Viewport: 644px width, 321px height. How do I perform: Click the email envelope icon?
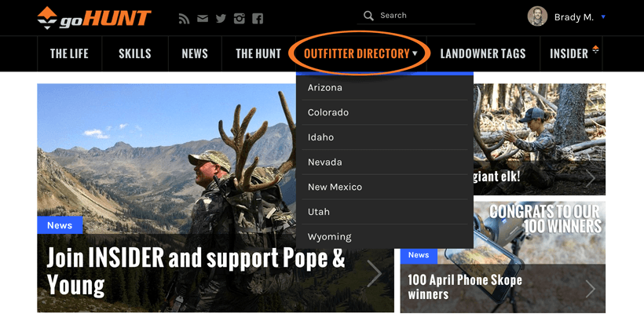203,19
